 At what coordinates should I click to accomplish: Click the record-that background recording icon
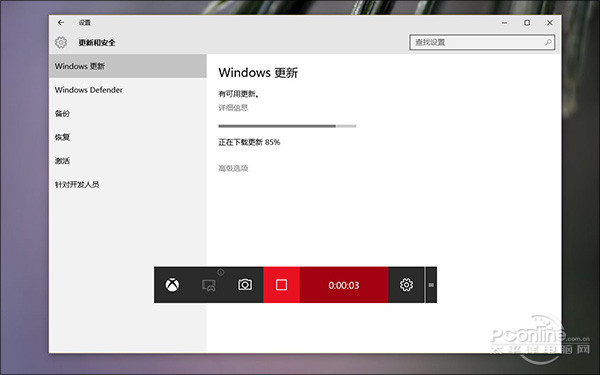pos(209,285)
